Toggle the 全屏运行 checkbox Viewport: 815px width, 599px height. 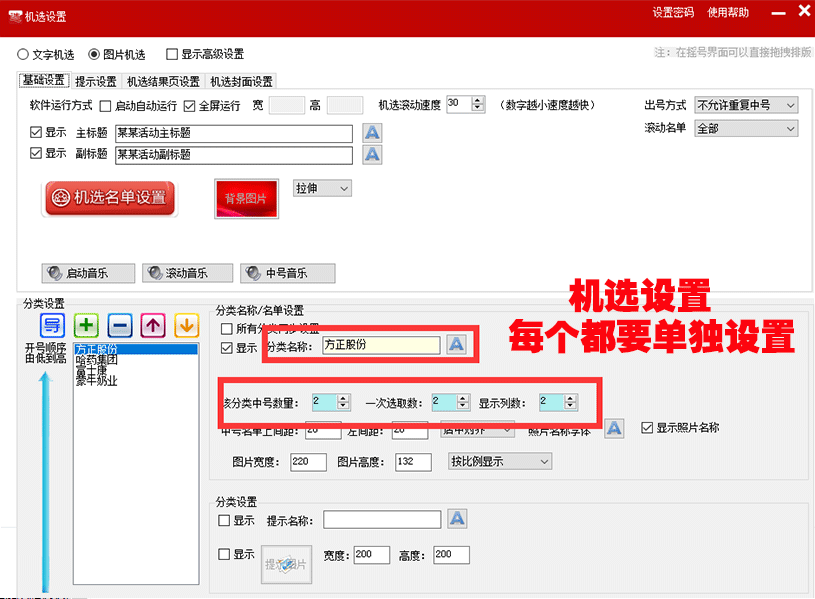[191, 105]
